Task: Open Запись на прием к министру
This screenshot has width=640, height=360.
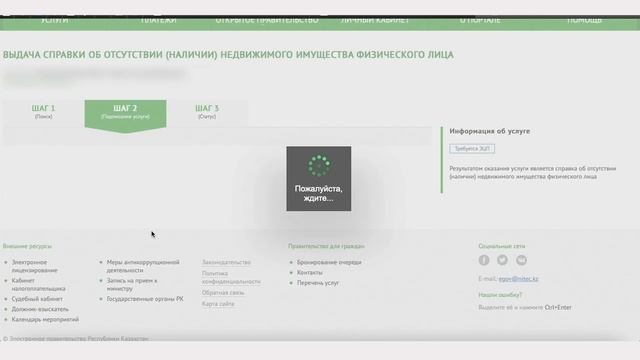Action: 132,284
